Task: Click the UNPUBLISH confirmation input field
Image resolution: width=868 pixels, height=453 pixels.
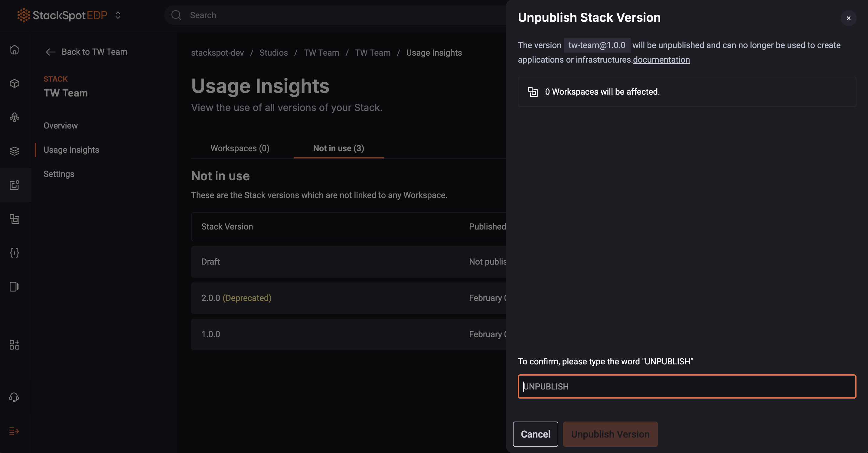Action: 687,386
